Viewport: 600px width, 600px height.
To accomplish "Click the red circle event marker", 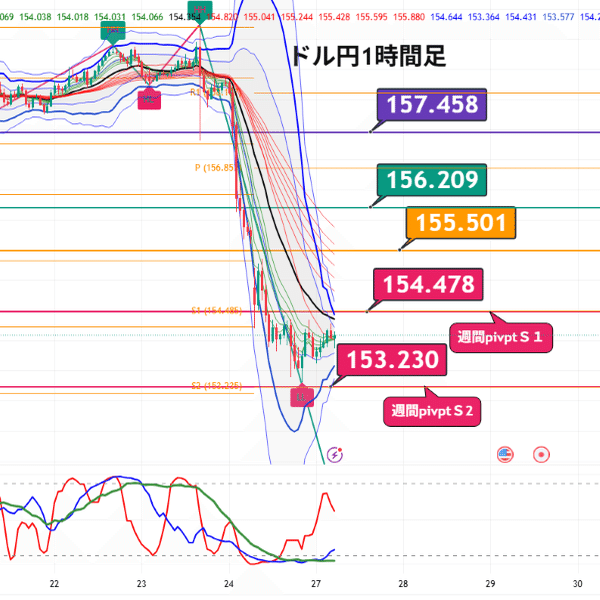I will [x=541, y=455].
